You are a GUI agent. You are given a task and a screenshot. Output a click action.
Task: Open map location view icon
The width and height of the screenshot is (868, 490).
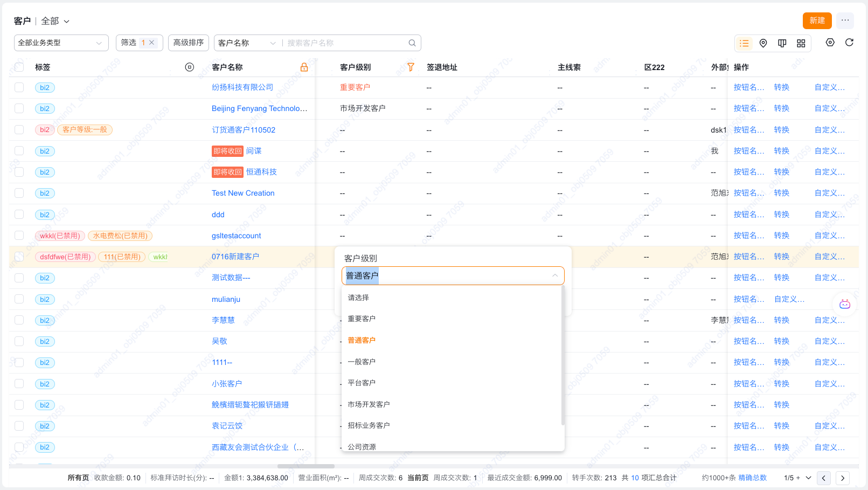[x=763, y=43]
